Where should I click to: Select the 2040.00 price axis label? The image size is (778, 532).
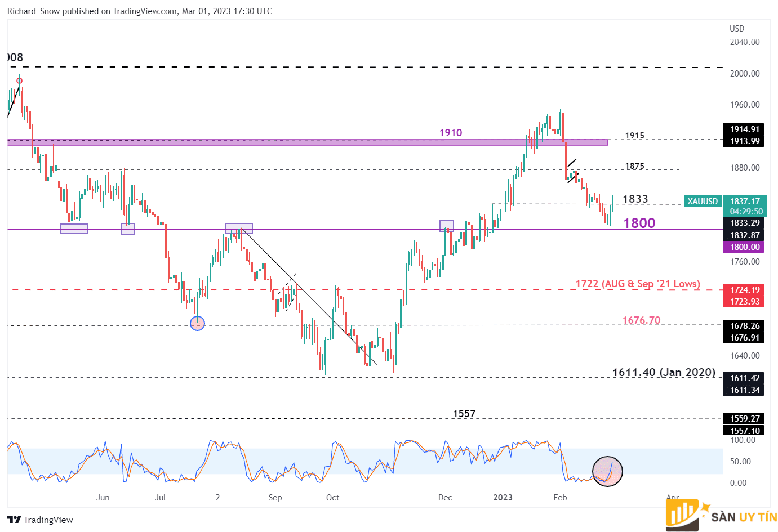[745, 42]
